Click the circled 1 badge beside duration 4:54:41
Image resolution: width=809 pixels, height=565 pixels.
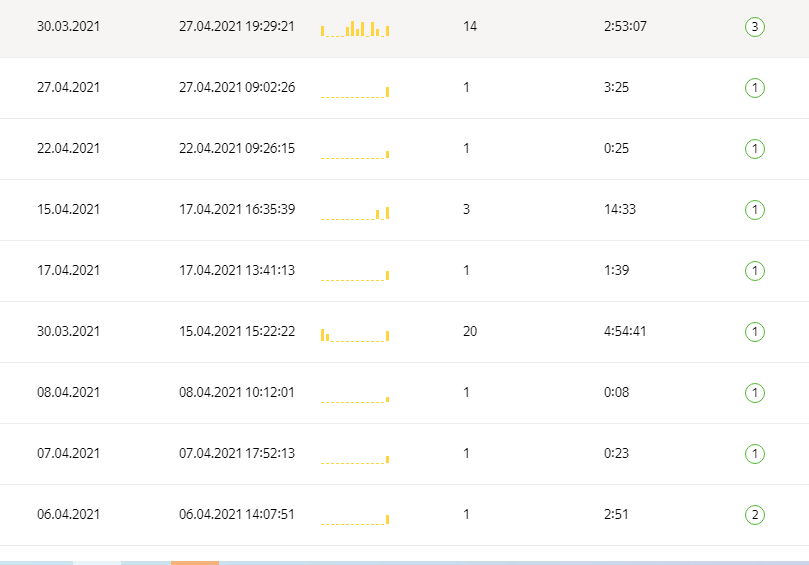click(755, 332)
